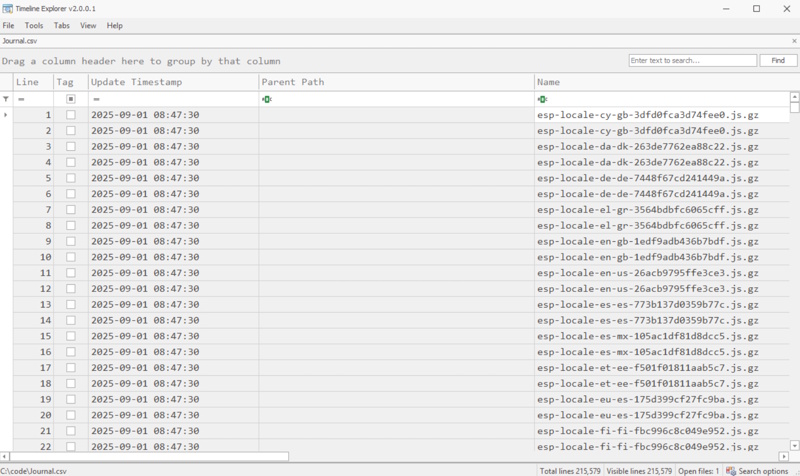Check the Tag checkbox for line 20
This screenshot has height=476, width=800.
tap(71, 415)
